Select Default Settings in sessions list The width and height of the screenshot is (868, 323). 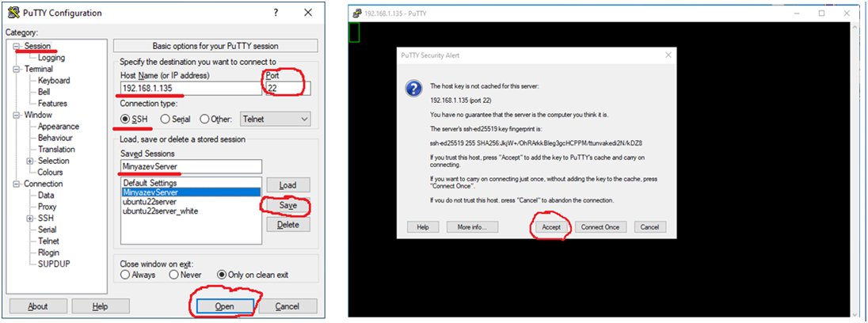click(x=190, y=183)
